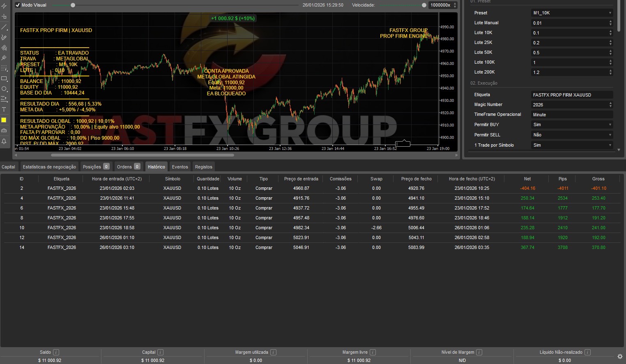Viewport: 626px width, 364px height.
Task: Select the rectangle shape tool
Action: [4, 78]
